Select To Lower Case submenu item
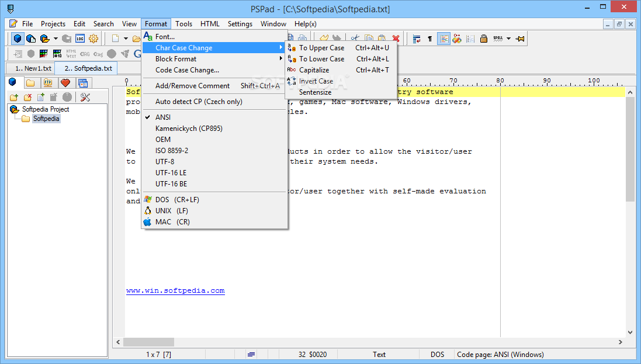 341,59
